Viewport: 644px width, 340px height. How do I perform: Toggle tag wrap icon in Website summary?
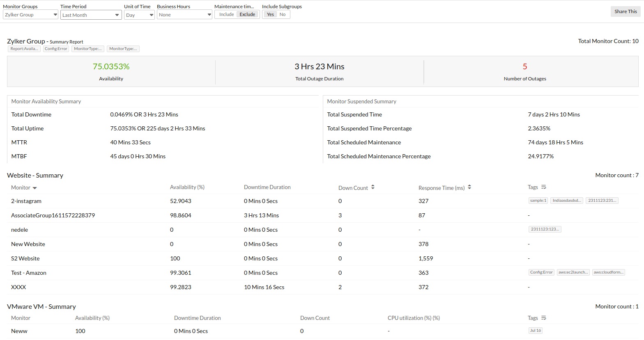[x=544, y=187]
